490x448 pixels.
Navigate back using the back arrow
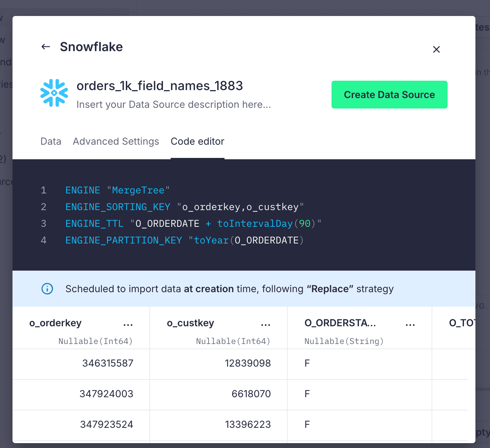[x=46, y=47]
